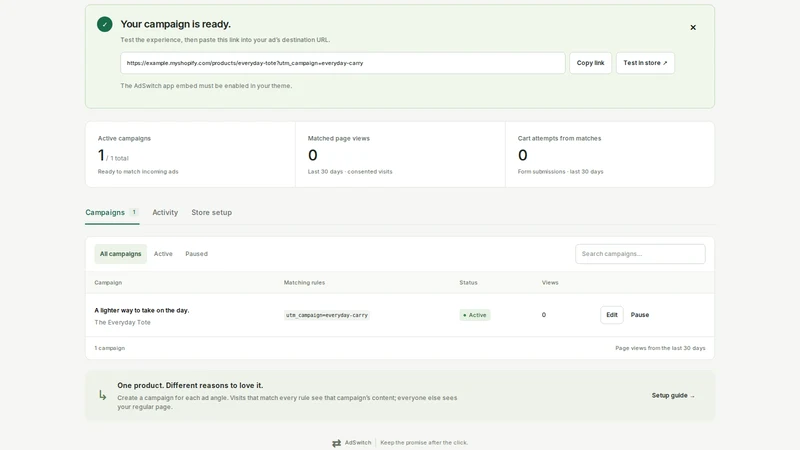Click the app embed must be enabled note

coord(206,86)
